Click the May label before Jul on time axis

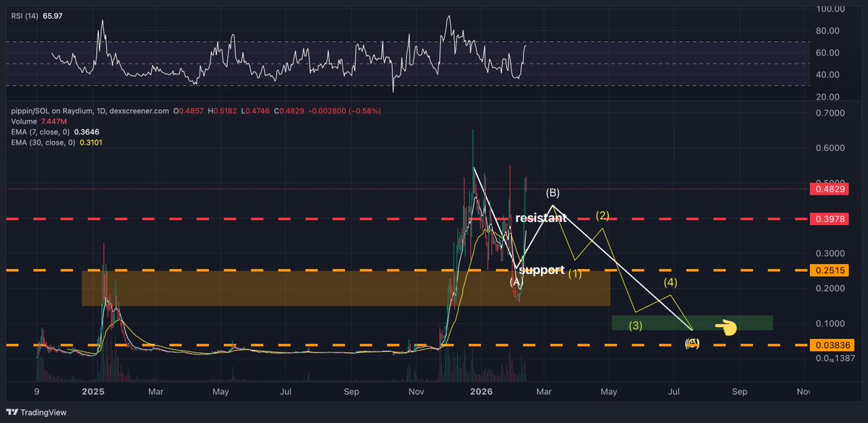pyautogui.click(x=221, y=391)
